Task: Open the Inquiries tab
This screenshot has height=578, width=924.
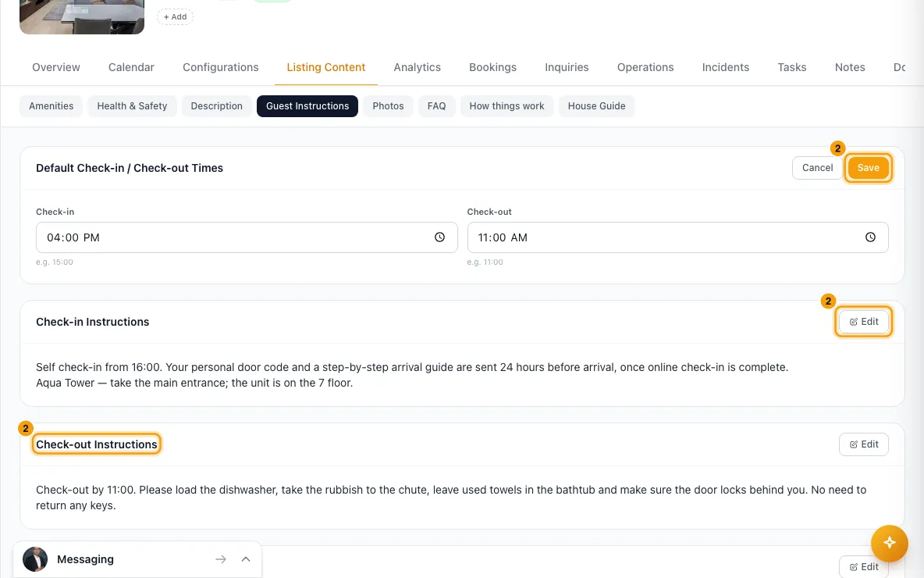Action: click(x=567, y=67)
